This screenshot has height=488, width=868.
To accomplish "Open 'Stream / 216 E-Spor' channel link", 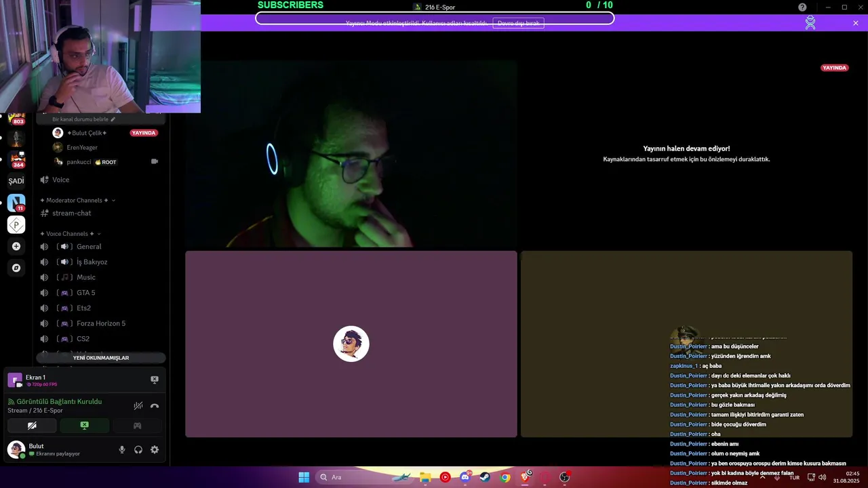I will 35,411.
